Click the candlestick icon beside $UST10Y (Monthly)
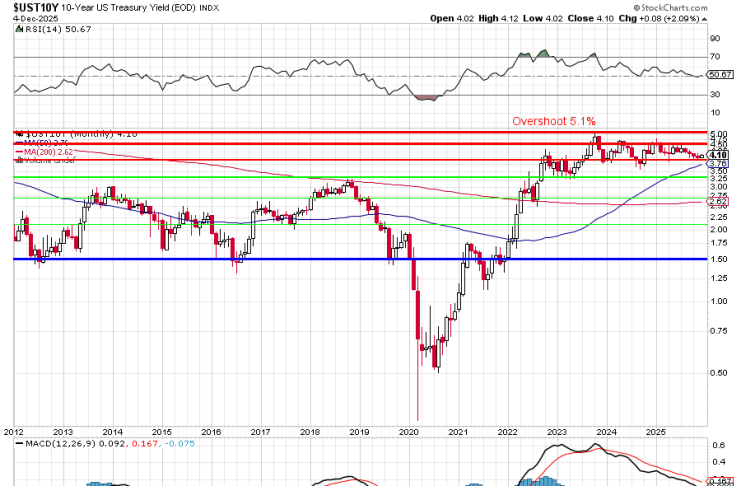This screenshot has width=741, height=486. coord(18,133)
